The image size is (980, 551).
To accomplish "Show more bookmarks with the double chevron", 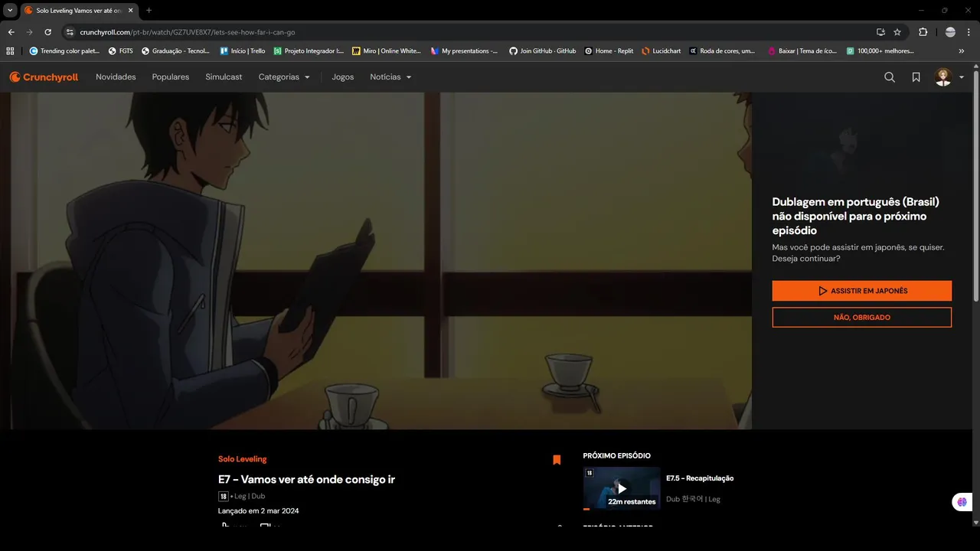I will [x=962, y=51].
